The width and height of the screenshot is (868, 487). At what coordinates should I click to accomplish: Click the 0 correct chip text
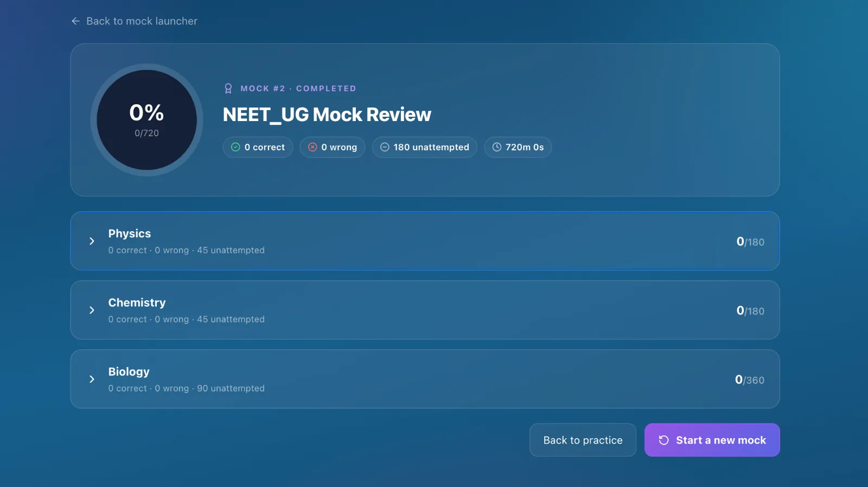pyautogui.click(x=264, y=147)
